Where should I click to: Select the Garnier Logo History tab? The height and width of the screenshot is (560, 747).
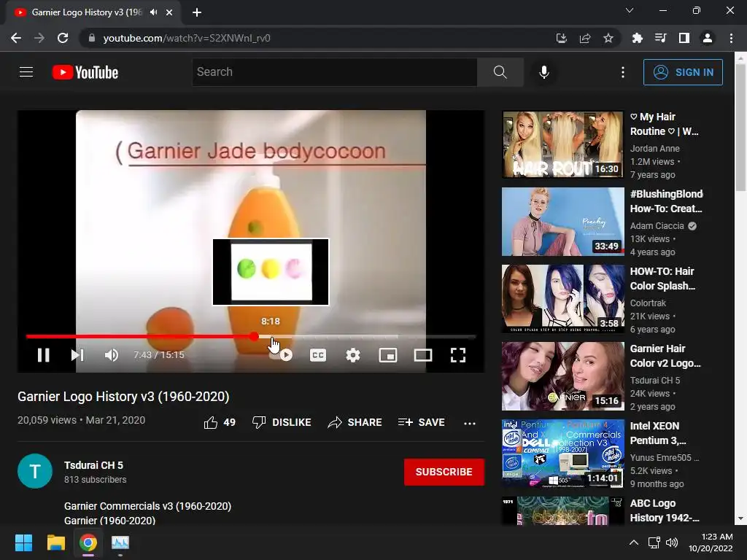[87, 12]
